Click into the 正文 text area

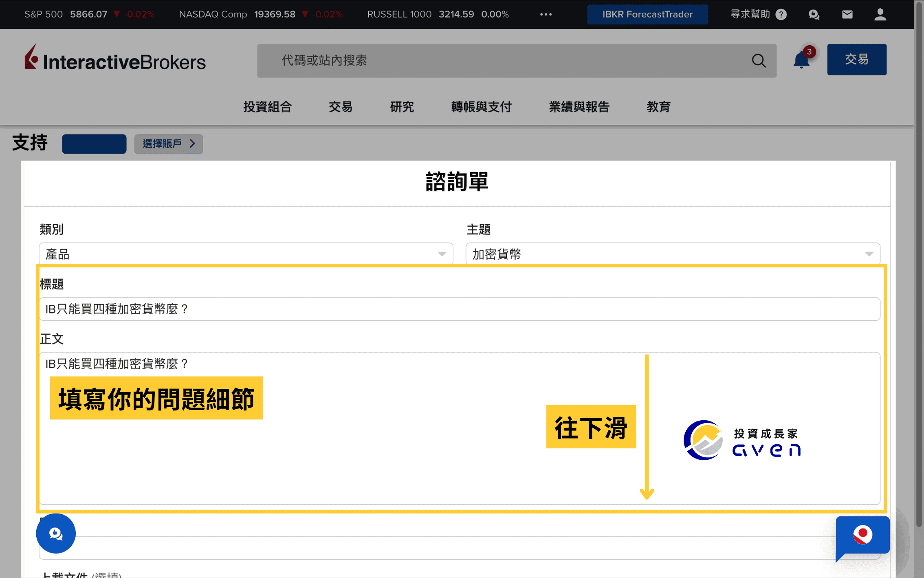460,428
